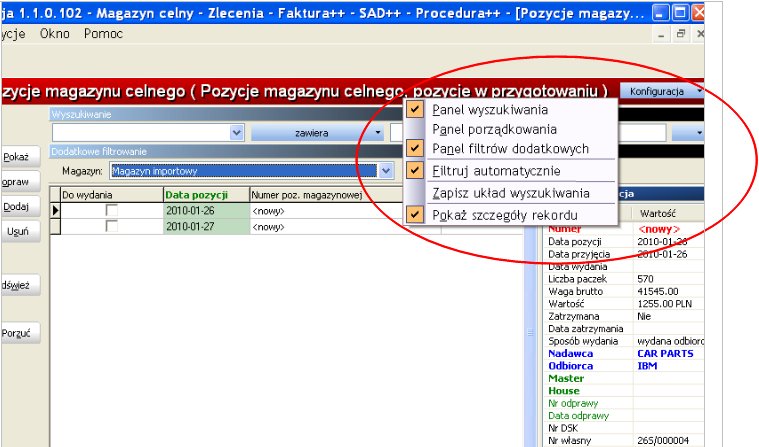Click the Do wydania column header
Image resolution: width=759 pixels, height=447 pixels.
click(x=112, y=195)
